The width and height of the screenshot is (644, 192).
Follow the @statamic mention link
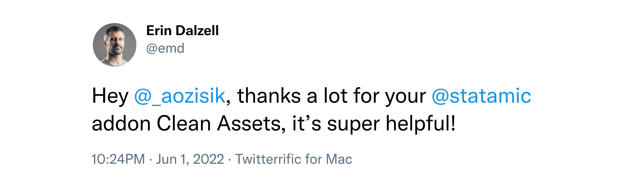(481, 96)
